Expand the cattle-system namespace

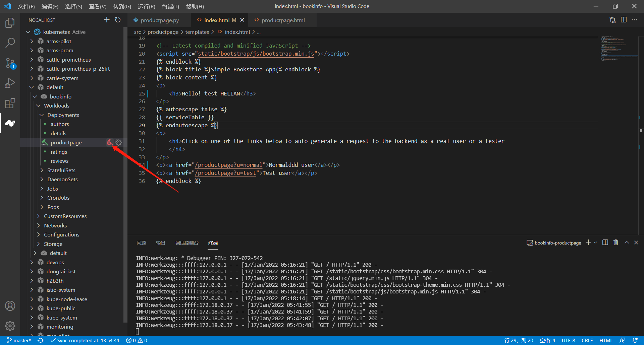pyautogui.click(x=32, y=78)
